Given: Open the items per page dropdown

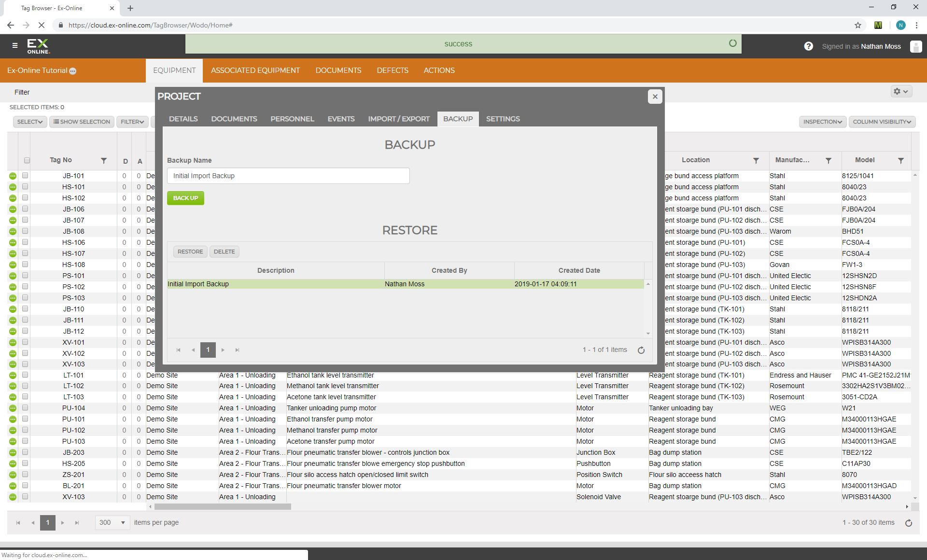Looking at the screenshot, I should (112, 522).
